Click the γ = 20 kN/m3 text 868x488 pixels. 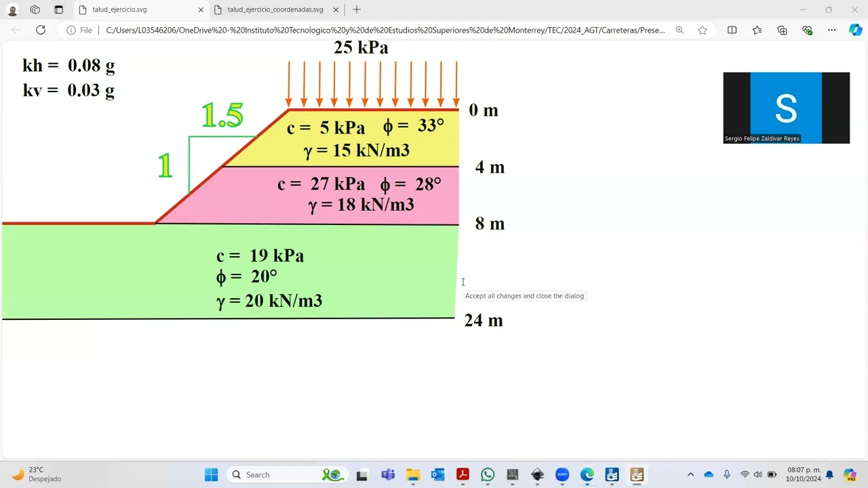point(269,301)
